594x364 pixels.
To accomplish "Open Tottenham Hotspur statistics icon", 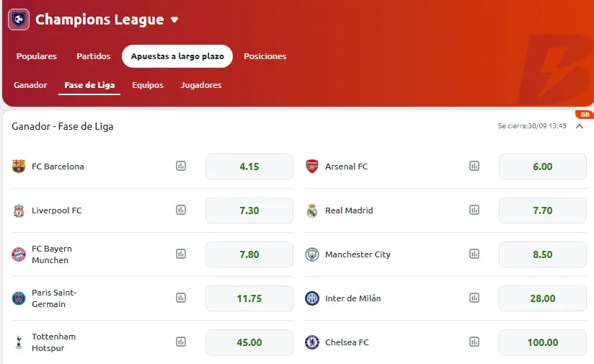I will point(181,342).
